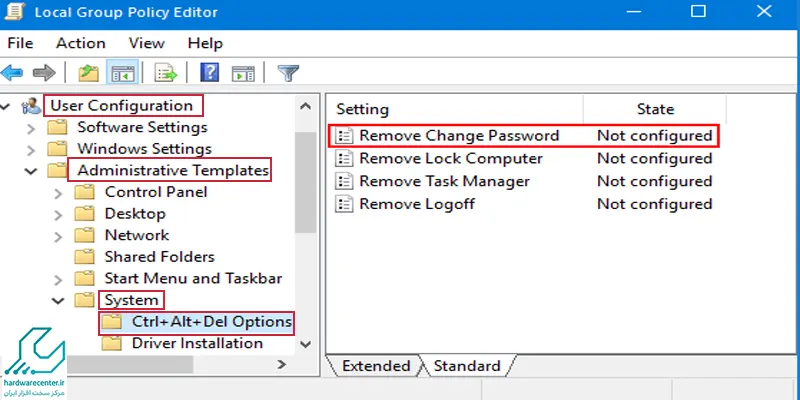Screen dimensions: 800x400
Task: Open the Action menu
Action: point(81,43)
